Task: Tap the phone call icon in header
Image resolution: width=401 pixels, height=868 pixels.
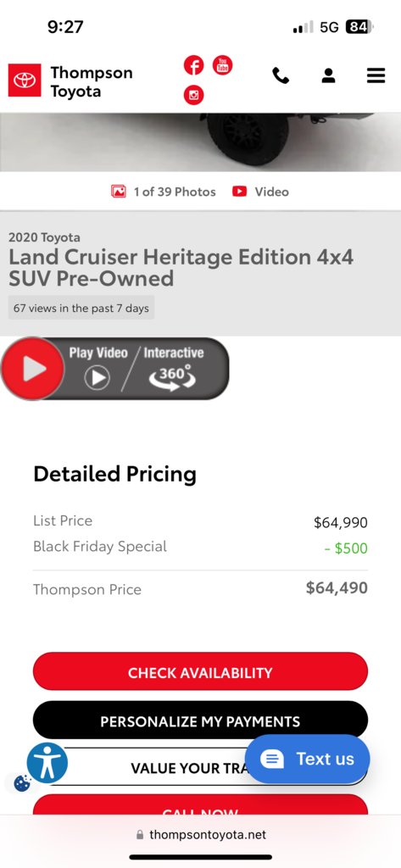Action: 281,75
